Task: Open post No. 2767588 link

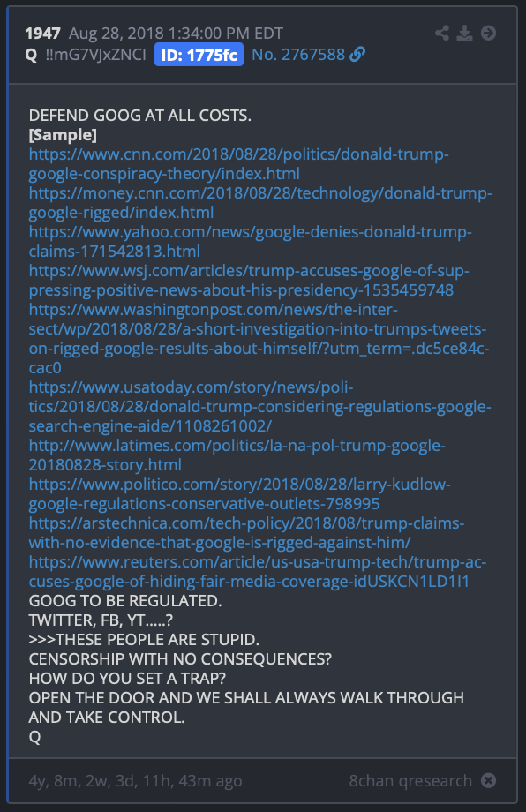Action: pyautogui.click(x=298, y=55)
